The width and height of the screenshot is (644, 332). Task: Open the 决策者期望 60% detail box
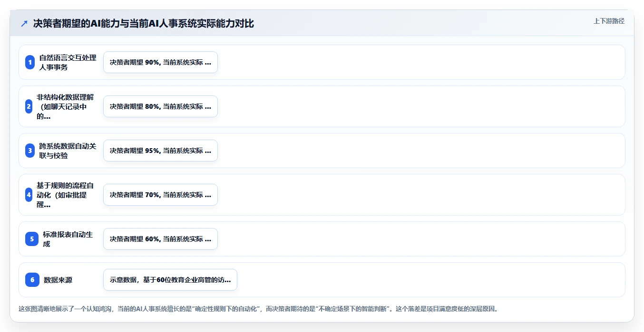pos(160,239)
